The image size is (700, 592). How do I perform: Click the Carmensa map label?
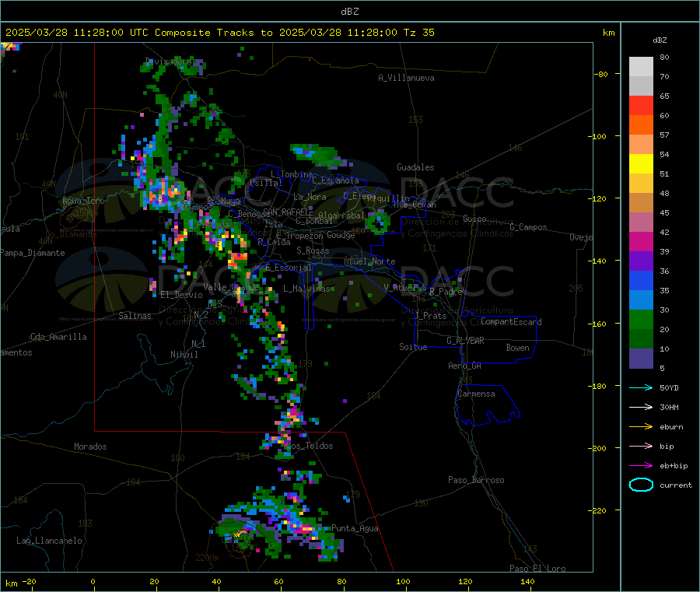[476, 394]
